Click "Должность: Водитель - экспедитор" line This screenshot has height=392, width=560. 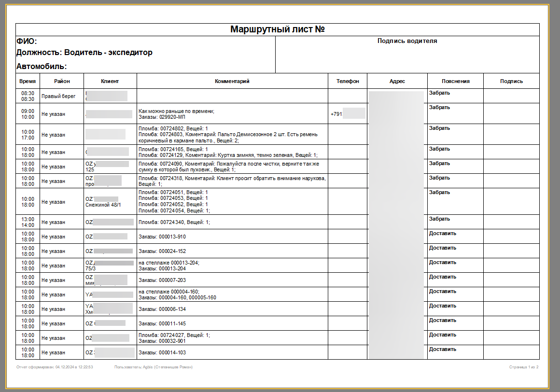(84, 53)
